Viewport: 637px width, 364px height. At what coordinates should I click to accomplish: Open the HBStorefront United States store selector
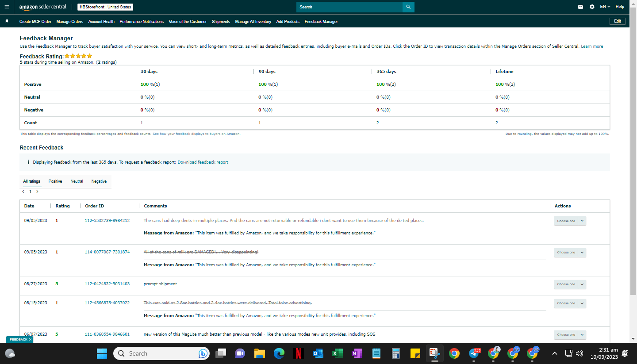point(105,7)
